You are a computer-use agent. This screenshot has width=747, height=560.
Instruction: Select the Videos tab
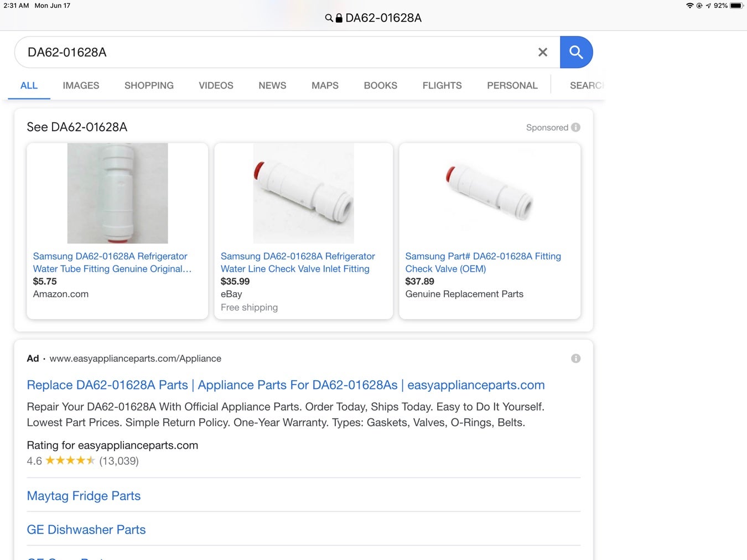216,86
